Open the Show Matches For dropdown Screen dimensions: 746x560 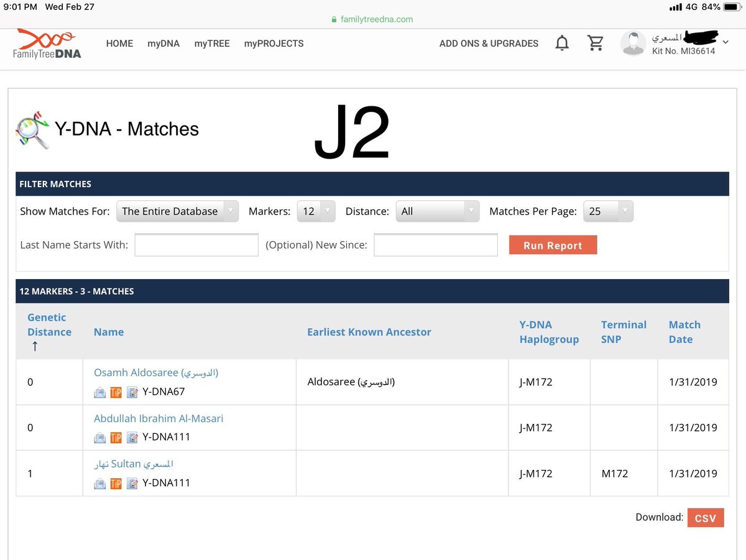coord(178,211)
